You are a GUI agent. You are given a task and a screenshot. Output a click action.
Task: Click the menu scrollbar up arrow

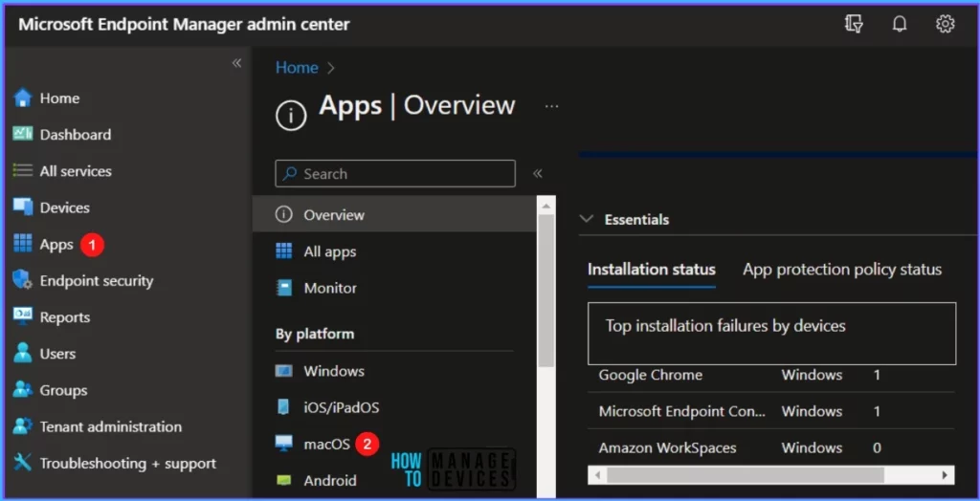(x=546, y=206)
